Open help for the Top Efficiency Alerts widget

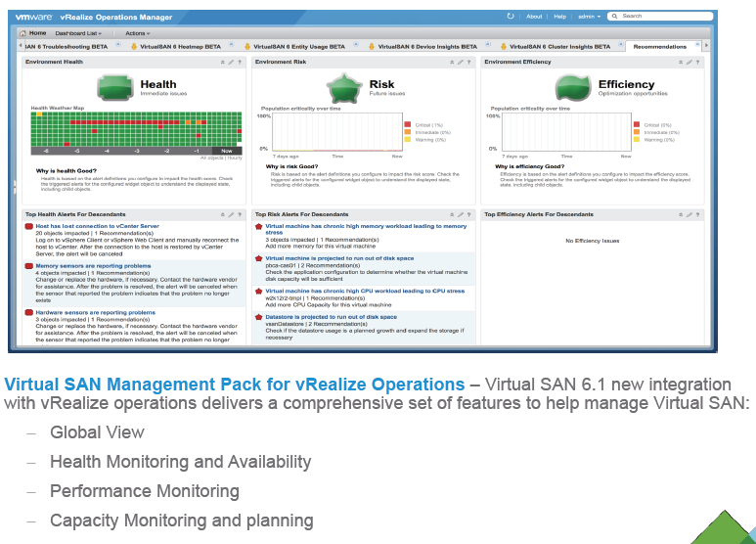tap(697, 214)
